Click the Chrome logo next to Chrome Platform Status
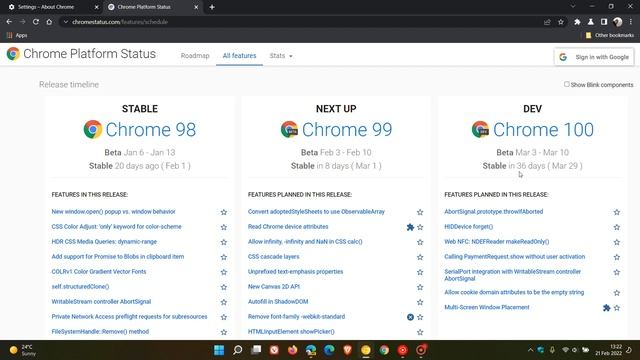 tap(13, 53)
